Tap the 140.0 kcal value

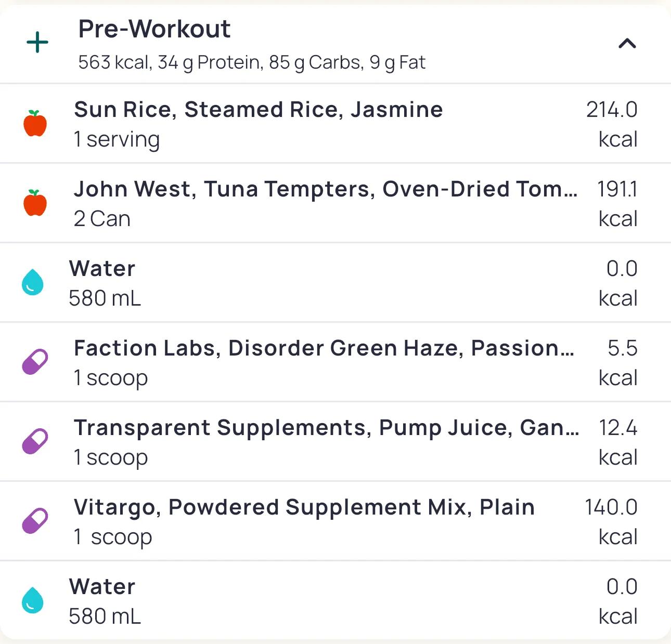(611, 508)
